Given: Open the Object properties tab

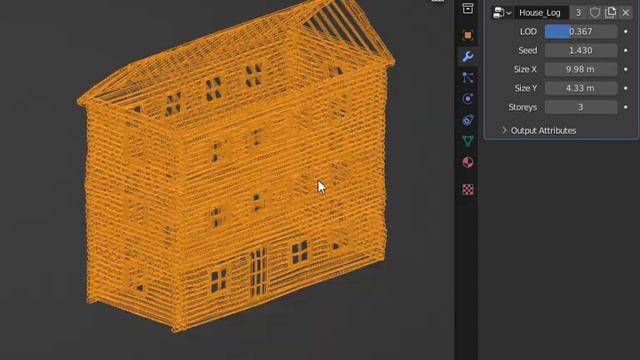Looking at the screenshot, I should click(468, 35).
